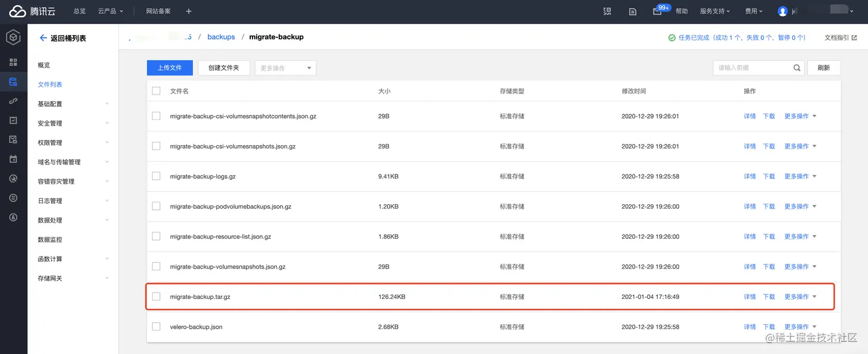Expand 更多操作 for migrate-backup.tar.gz row
This screenshot has width=868, height=354.
pos(800,297)
